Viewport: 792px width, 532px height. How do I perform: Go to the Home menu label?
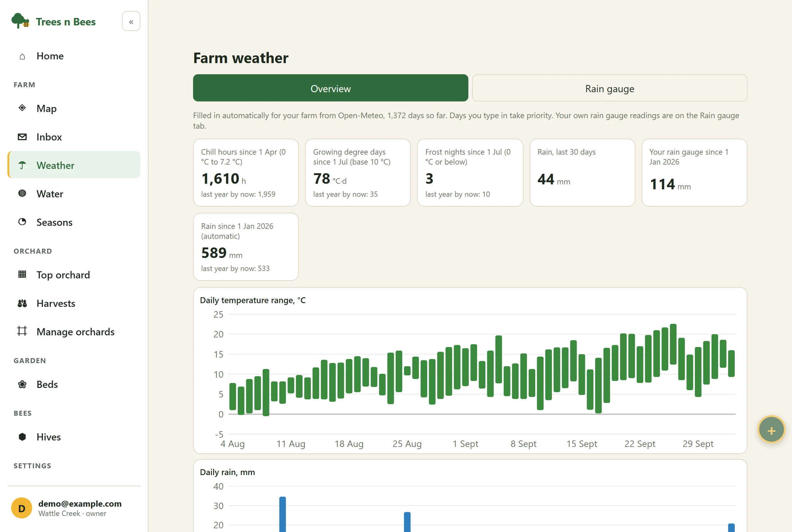click(50, 56)
